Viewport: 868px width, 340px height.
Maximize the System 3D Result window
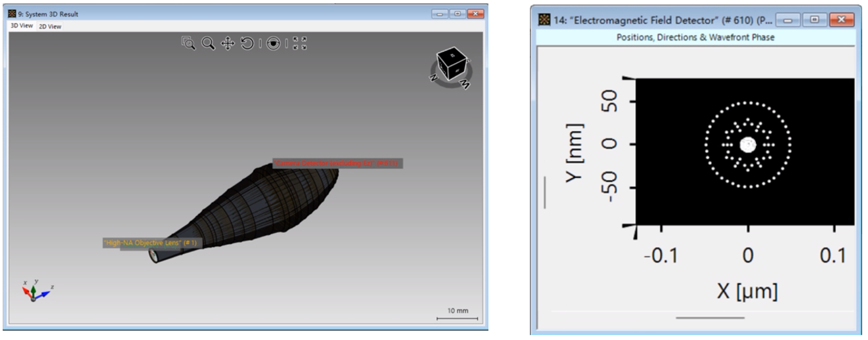pos(457,13)
